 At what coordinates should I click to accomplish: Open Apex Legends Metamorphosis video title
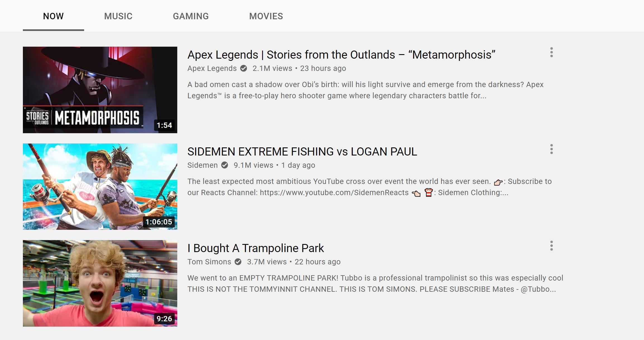341,55
